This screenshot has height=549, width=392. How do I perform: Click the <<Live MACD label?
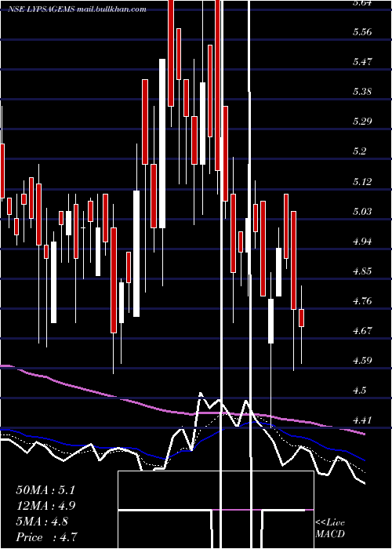point(330,529)
